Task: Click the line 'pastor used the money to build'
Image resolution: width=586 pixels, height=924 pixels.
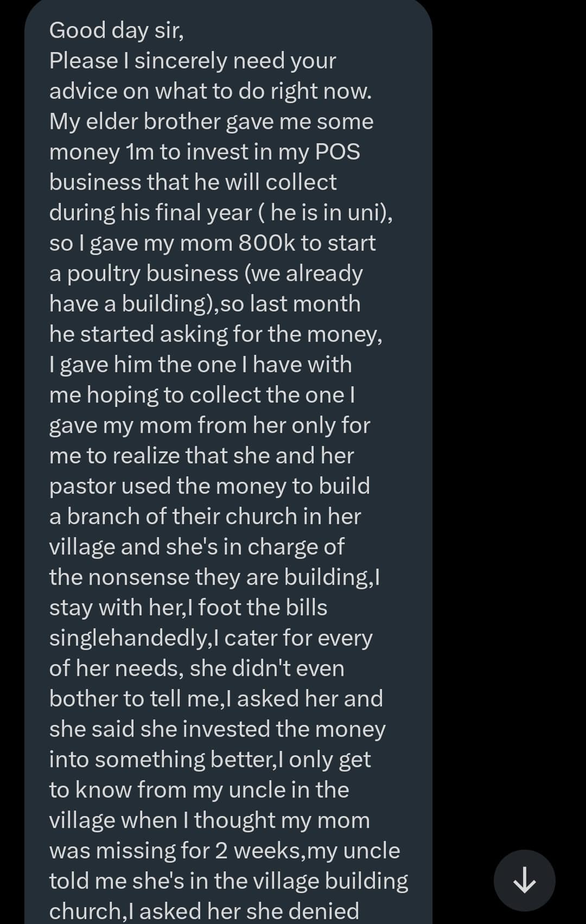Action: pyautogui.click(x=209, y=486)
